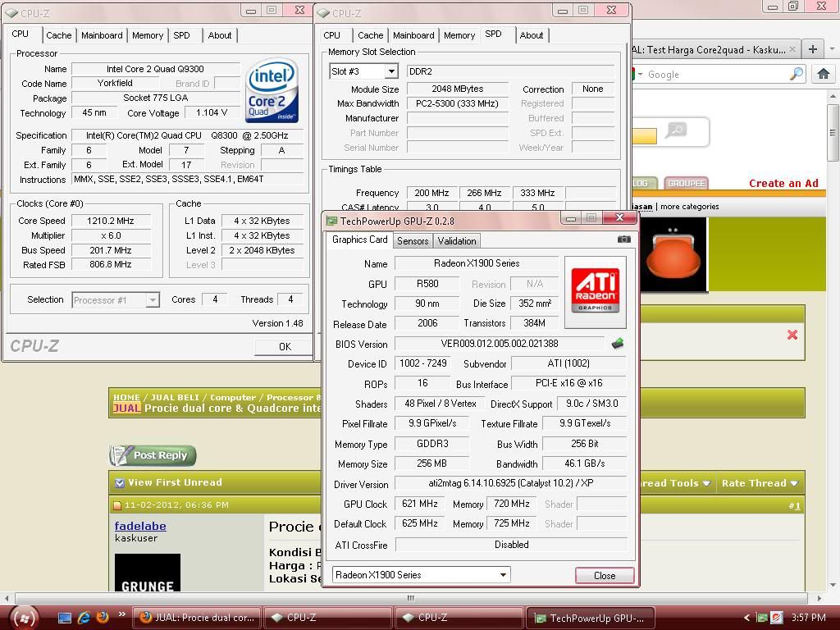
Task: Switch to Cache tab in left CPU-Z window
Action: pyautogui.click(x=58, y=35)
